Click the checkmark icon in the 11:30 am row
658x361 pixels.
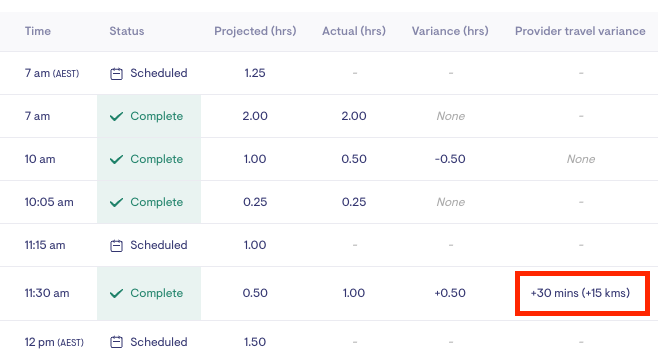[116, 293]
